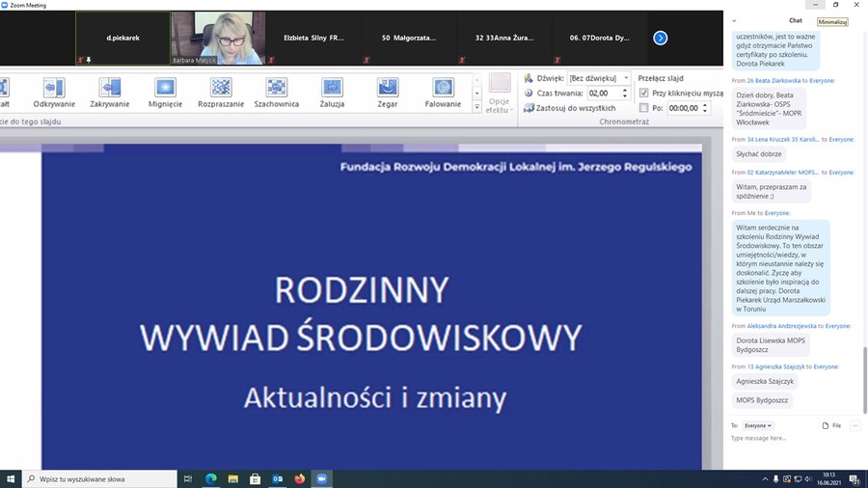Choose the Mignięcie transition
The height and width of the screenshot is (488, 868).
(x=165, y=93)
